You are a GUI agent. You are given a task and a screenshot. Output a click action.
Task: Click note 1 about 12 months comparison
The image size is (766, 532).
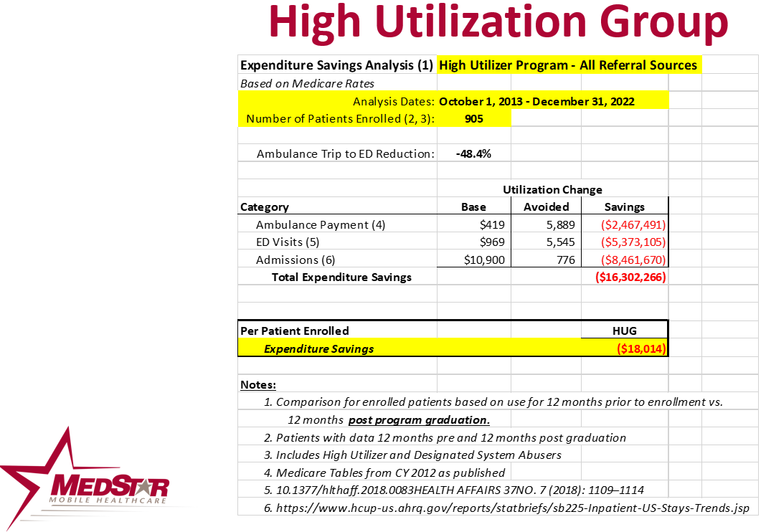(493, 402)
